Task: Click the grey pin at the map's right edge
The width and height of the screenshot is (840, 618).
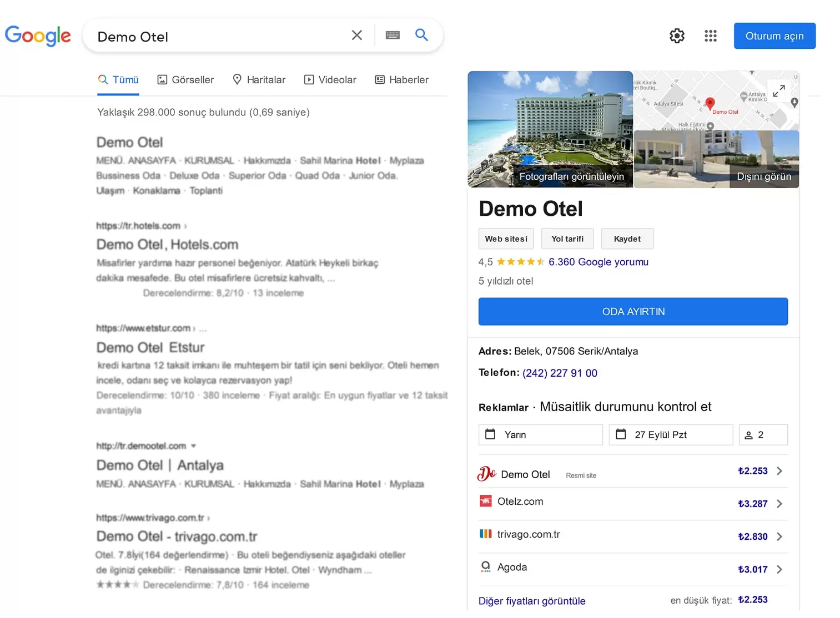Action: [794, 103]
